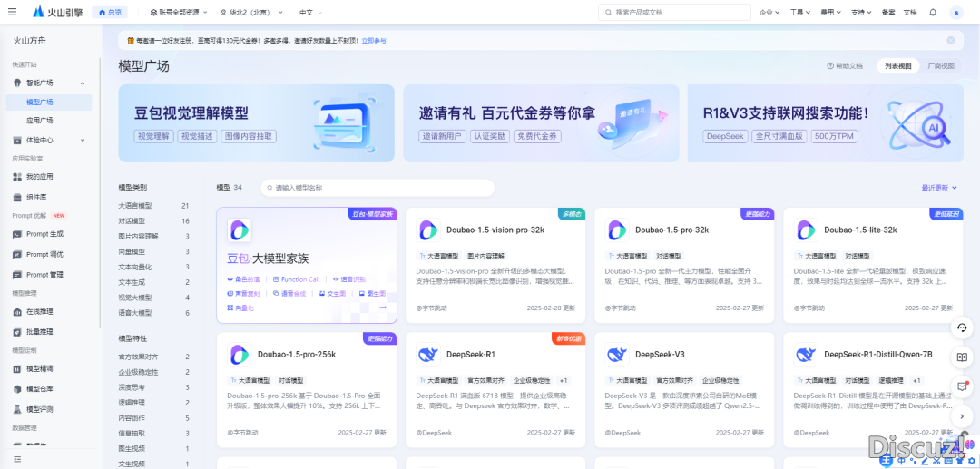Open the user avatar icon
This screenshot has width=980, height=469.
click(955, 13)
